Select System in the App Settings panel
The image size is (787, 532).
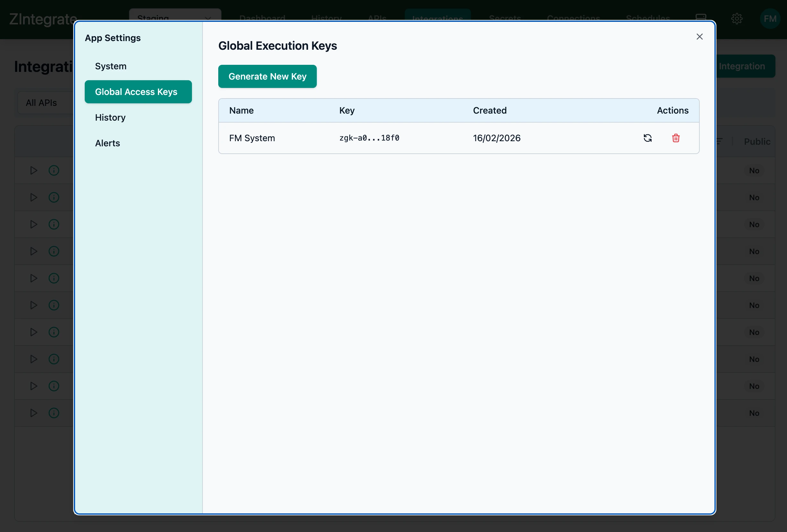pos(111,66)
